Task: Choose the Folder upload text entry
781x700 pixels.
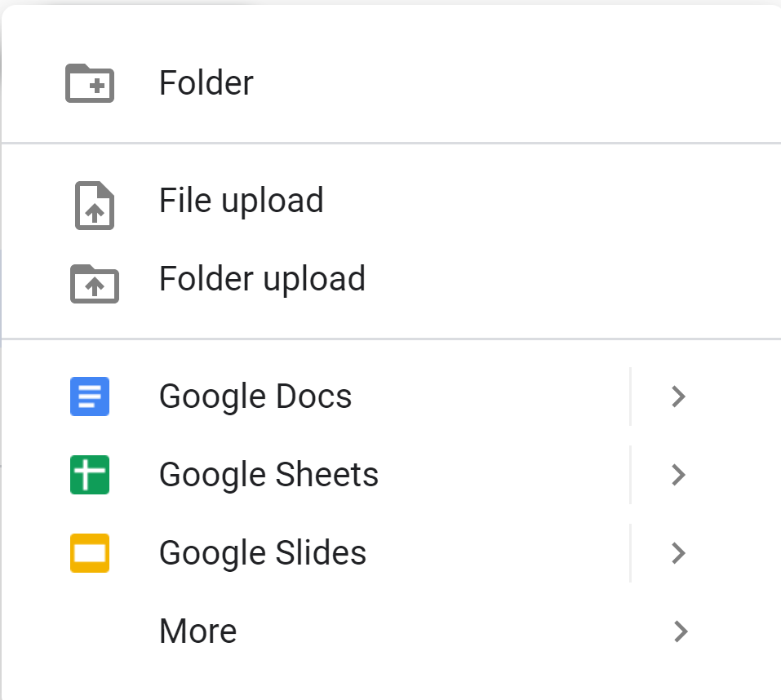Action: [262, 279]
